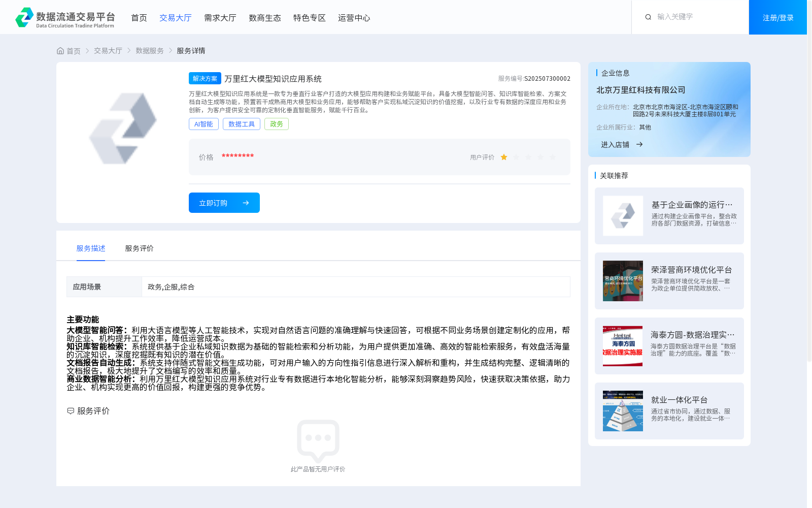Screen dimensions: 812x508
Task: Click the 企业信息 section heading
Action: click(x=616, y=73)
